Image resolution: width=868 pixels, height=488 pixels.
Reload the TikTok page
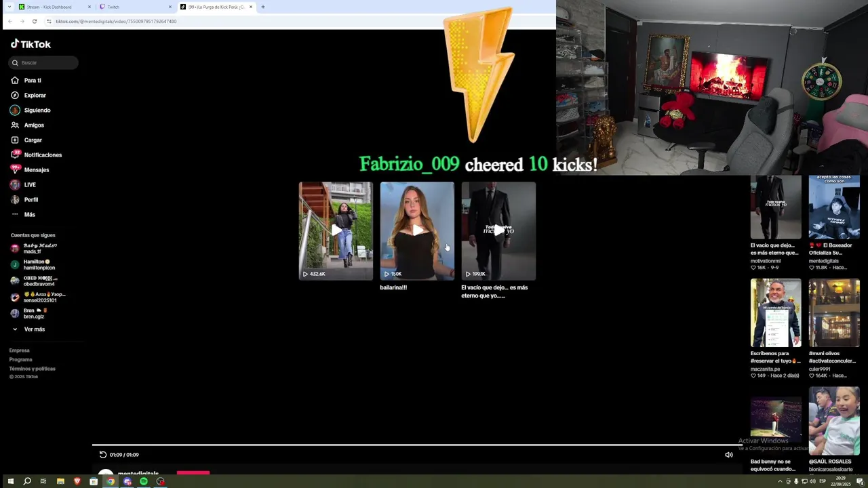35,21
